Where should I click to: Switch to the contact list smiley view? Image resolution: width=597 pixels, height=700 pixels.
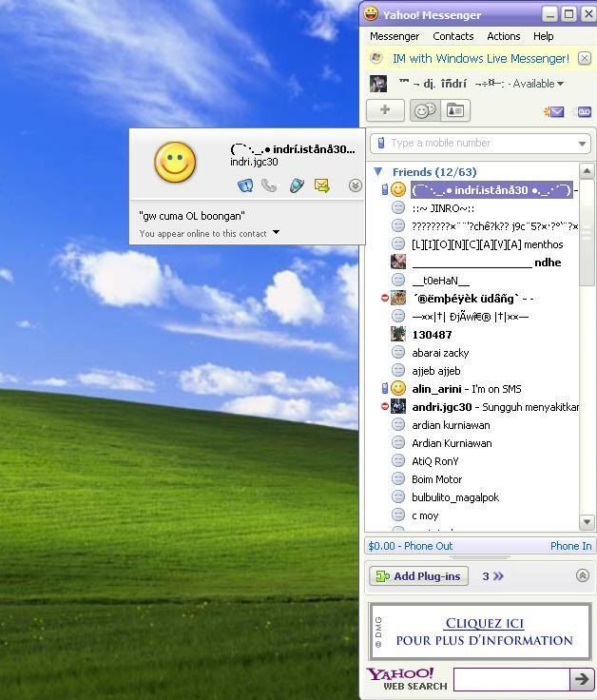coord(425,110)
